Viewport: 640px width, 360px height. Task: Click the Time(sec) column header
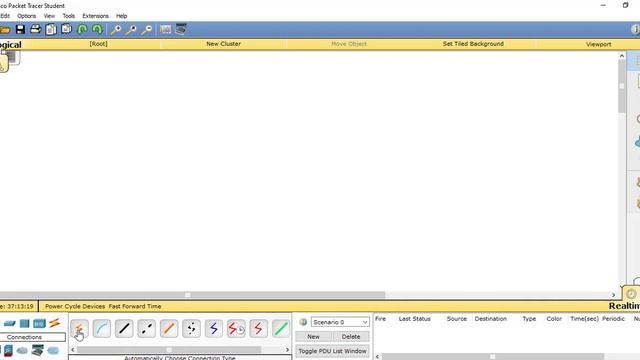coord(584,319)
